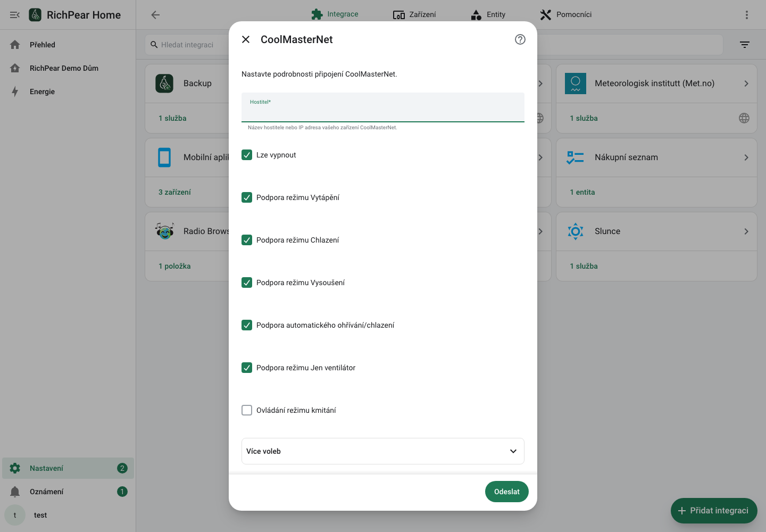Click the Radio Browser icon
Viewport: 766px width, 532px height.
pyautogui.click(x=165, y=231)
